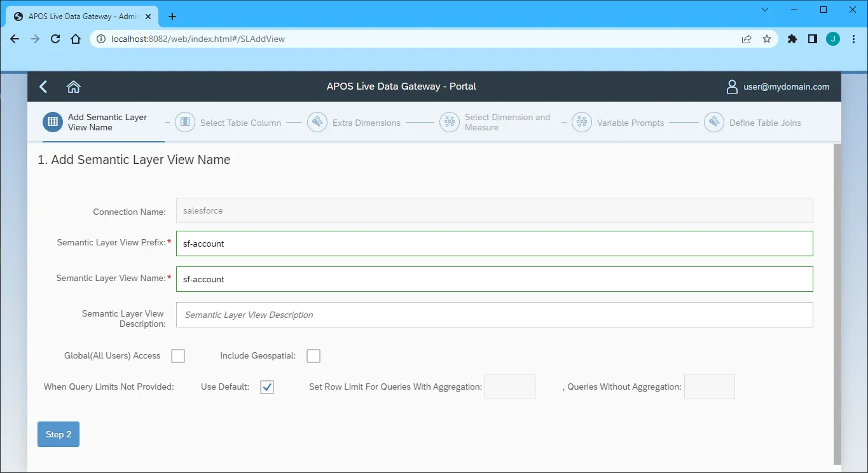Screen dimensions: 868x473
Task: Click the back arrow in the portal header
Action: (43, 86)
